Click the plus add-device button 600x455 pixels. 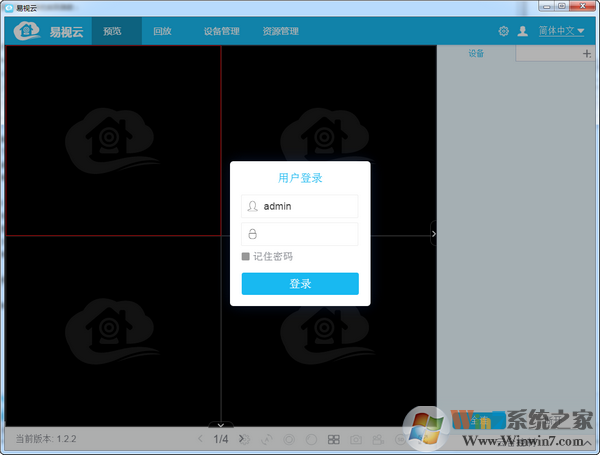pos(587,54)
